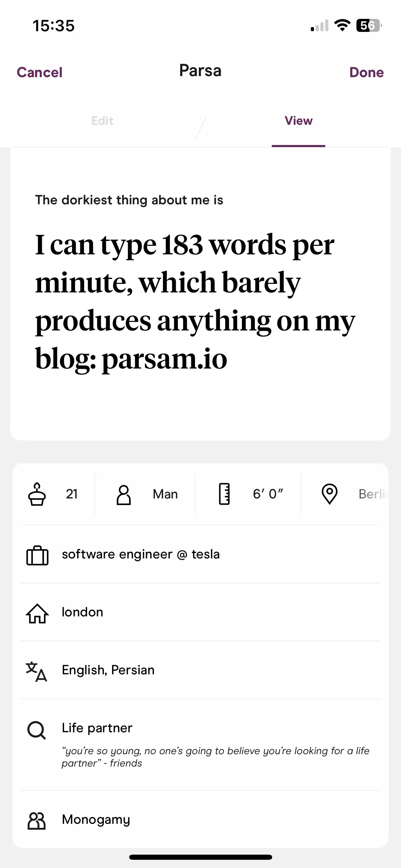The height and width of the screenshot is (868, 401).
Task: Tap the English, Persian languages text
Action: pos(108,670)
